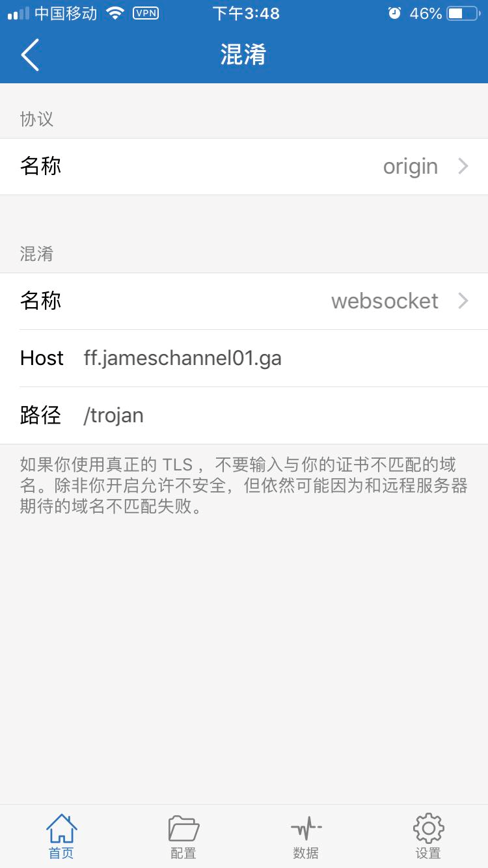Image resolution: width=488 pixels, height=868 pixels.
Task: Tap the back arrow in header
Action: click(x=31, y=55)
